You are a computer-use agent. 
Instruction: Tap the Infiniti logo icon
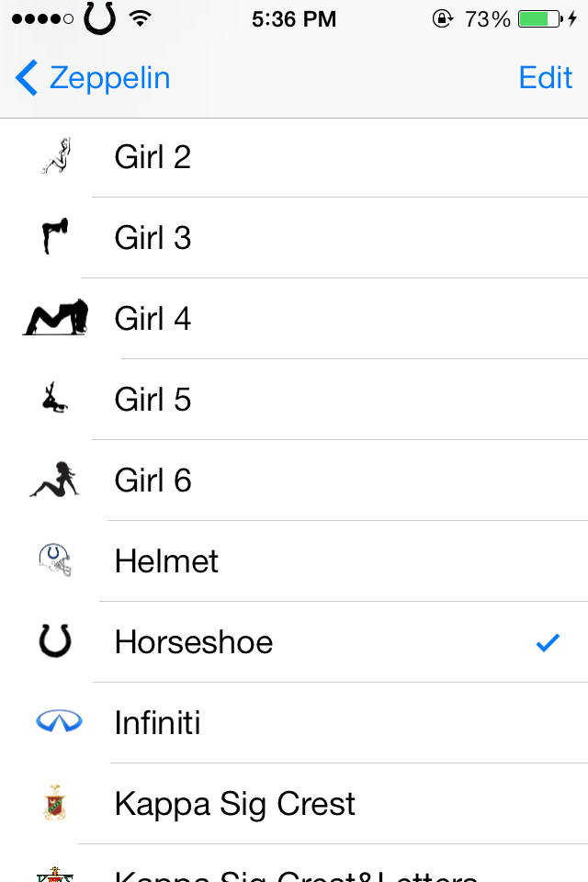click(x=59, y=722)
